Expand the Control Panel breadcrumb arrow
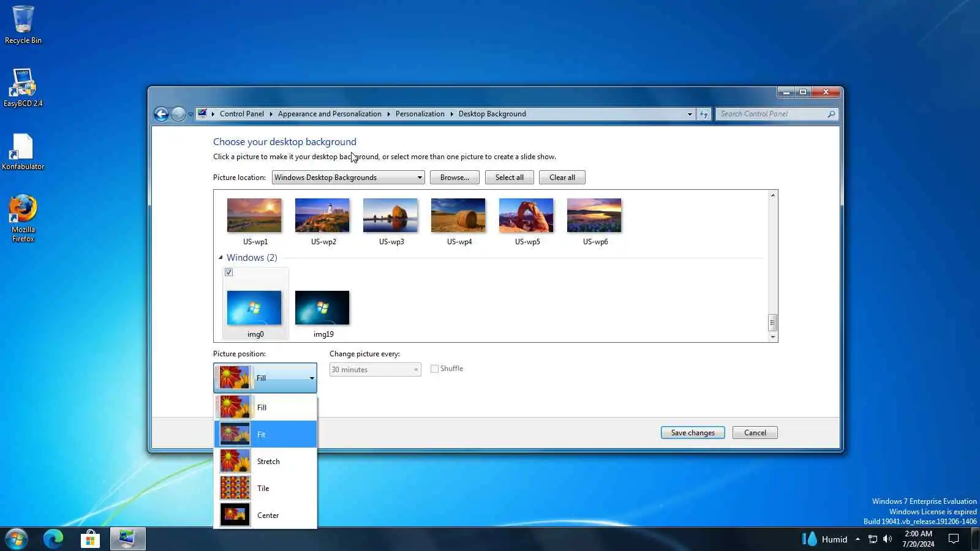Screen dimensions: 980x551 click(271, 114)
